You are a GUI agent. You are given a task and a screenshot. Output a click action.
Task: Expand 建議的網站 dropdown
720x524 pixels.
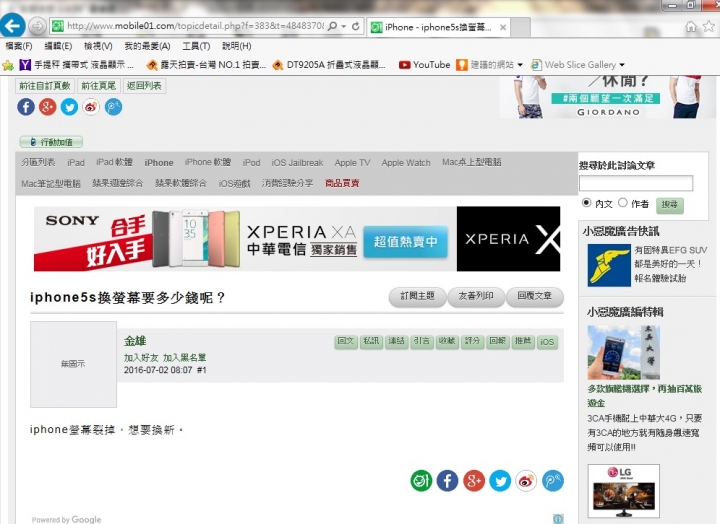(520, 65)
